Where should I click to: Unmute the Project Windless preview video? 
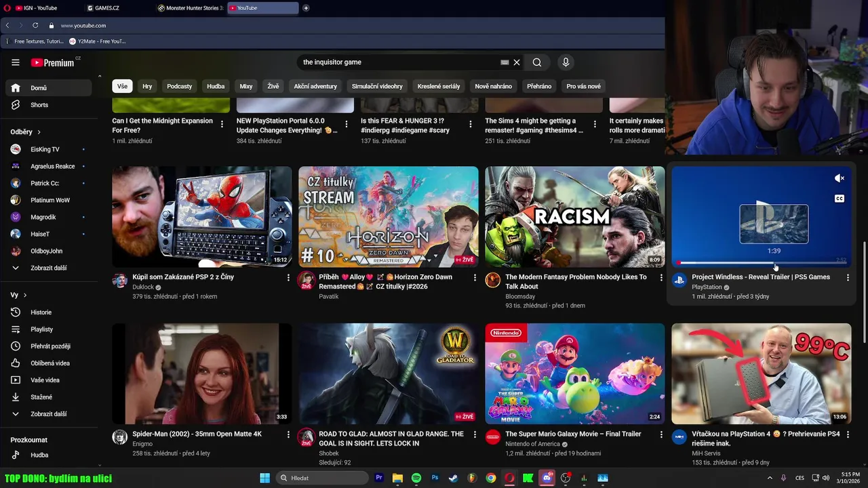(x=840, y=178)
